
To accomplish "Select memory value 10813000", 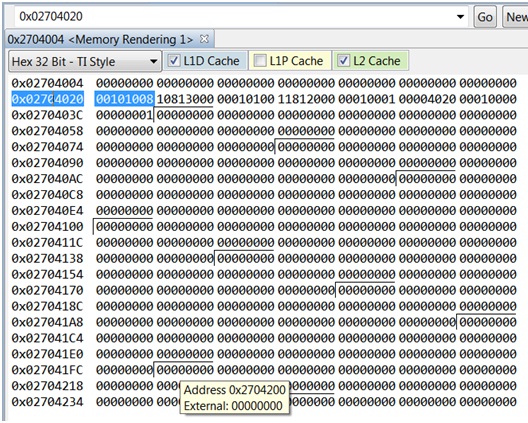I will click(x=185, y=99).
